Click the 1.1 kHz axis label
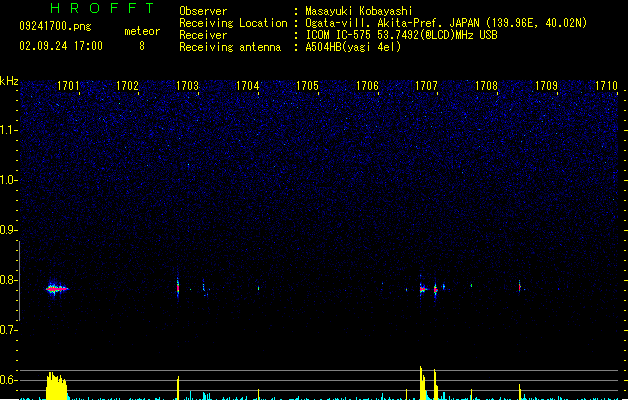This screenshot has height=400, width=629. (8, 130)
